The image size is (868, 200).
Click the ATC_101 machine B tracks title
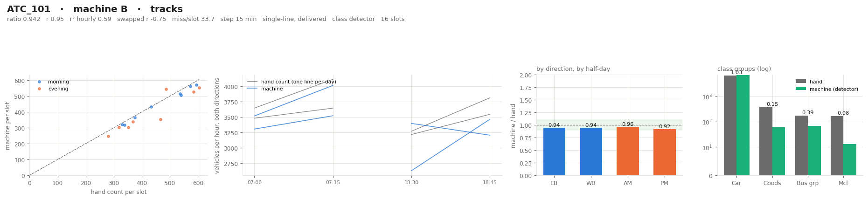[x=95, y=9]
